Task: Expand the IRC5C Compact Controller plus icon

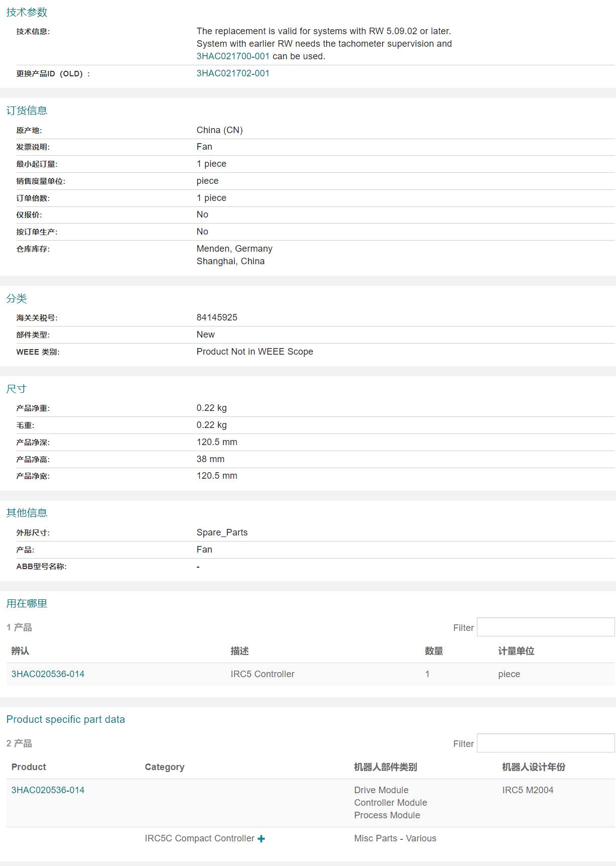Action: coord(261,839)
